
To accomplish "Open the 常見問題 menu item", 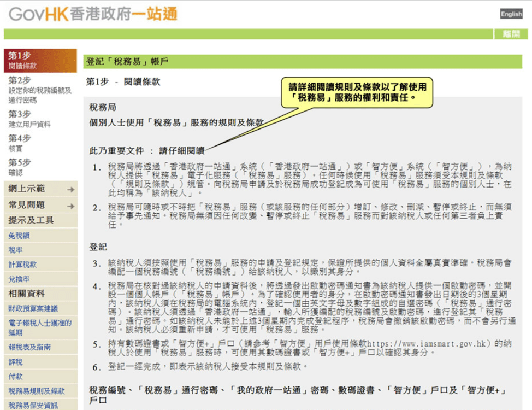I will click(x=27, y=205).
